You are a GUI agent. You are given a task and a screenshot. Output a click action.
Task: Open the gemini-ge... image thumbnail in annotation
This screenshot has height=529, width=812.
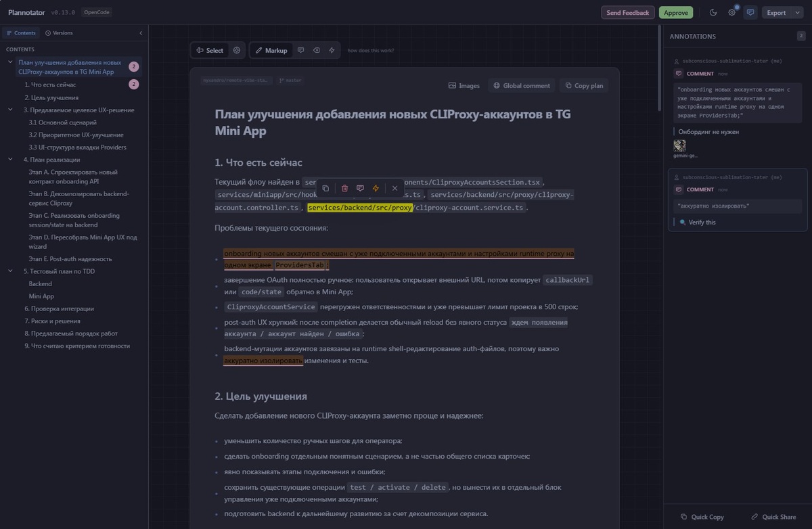pyautogui.click(x=680, y=145)
